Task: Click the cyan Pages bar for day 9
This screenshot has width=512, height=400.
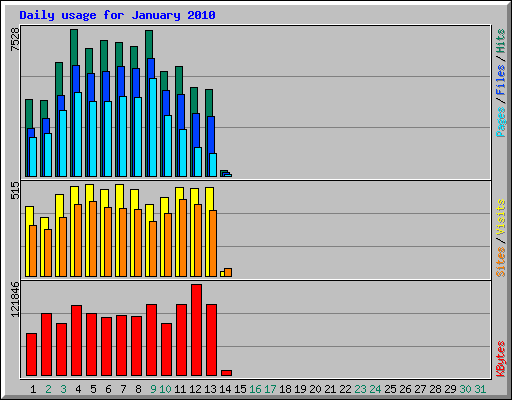Action: coord(153,127)
